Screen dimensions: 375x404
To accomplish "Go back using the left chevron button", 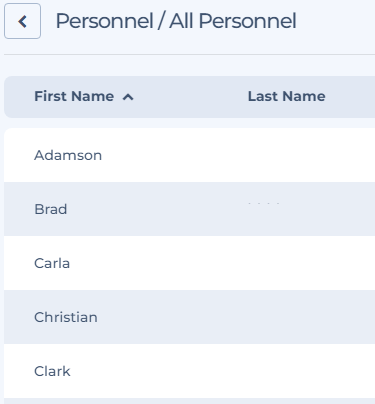I will coord(22,21).
